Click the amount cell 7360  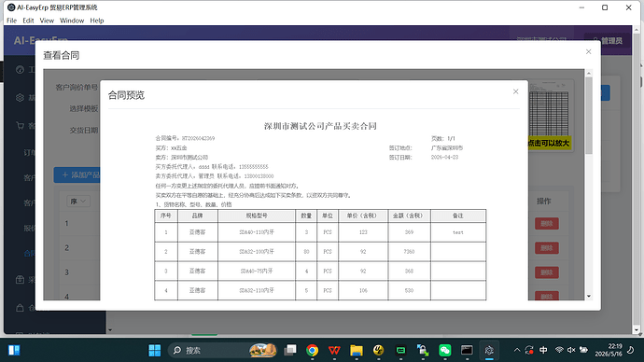click(409, 252)
